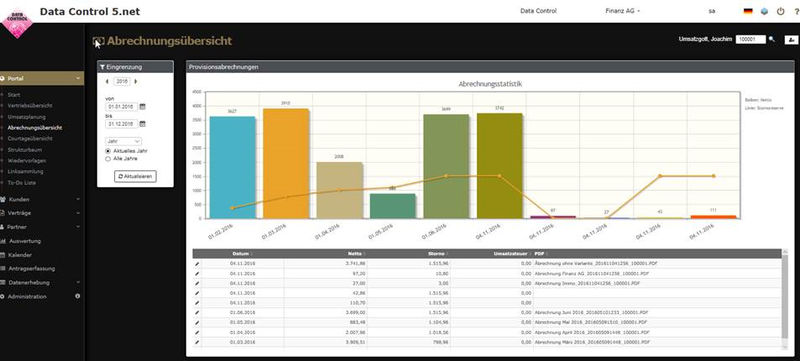The height and width of the screenshot is (361, 800).
Task: Collapse the Portal menu section
Action: pyautogui.click(x=42, y=79)
